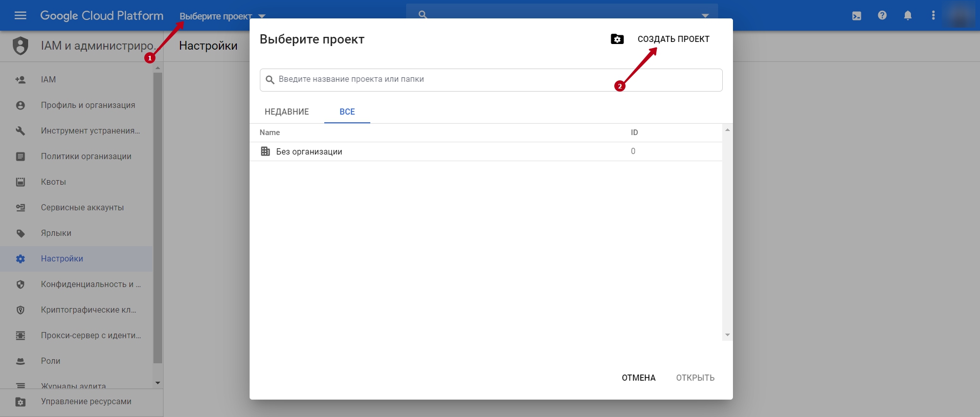The height and width of the screenshot is (417, 980).
Task: Click dialog list scrollbar up arrow
Action: pos(727,130)
